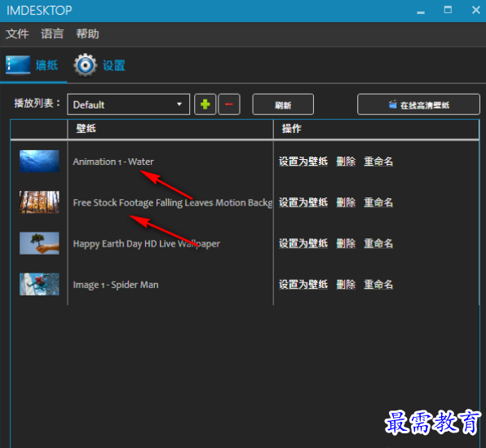This screenshot has width=486, height=448.
Task: Open the 帮助 menu
Action: [x=87, y=33]
